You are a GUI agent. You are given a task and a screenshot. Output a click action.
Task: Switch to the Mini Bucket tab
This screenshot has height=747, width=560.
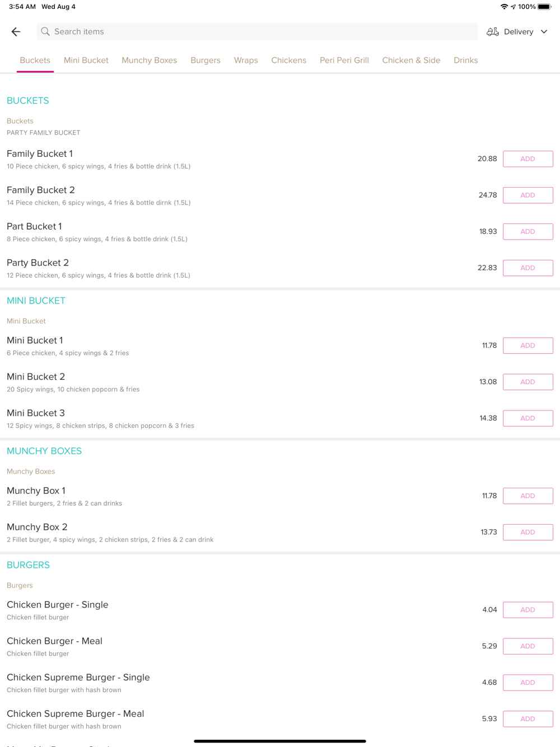[x=86, y=60]
